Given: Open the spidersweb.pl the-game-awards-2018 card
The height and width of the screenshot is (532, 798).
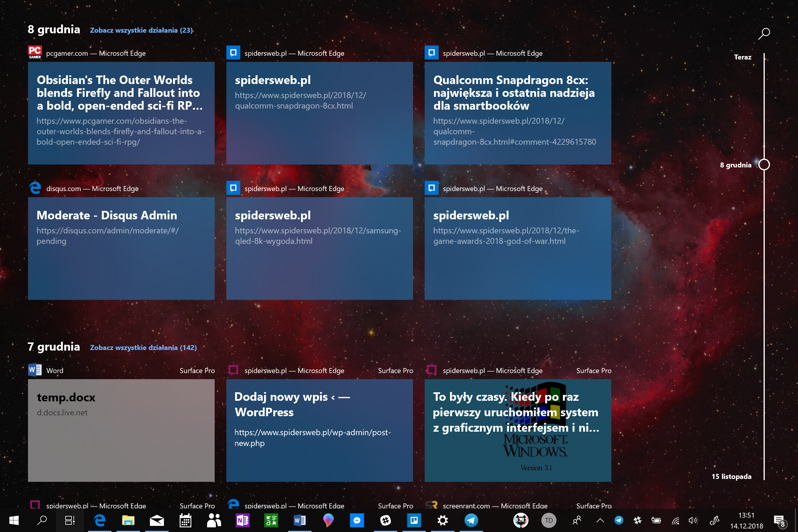Looking at the screenshot, I should [518, 249].
